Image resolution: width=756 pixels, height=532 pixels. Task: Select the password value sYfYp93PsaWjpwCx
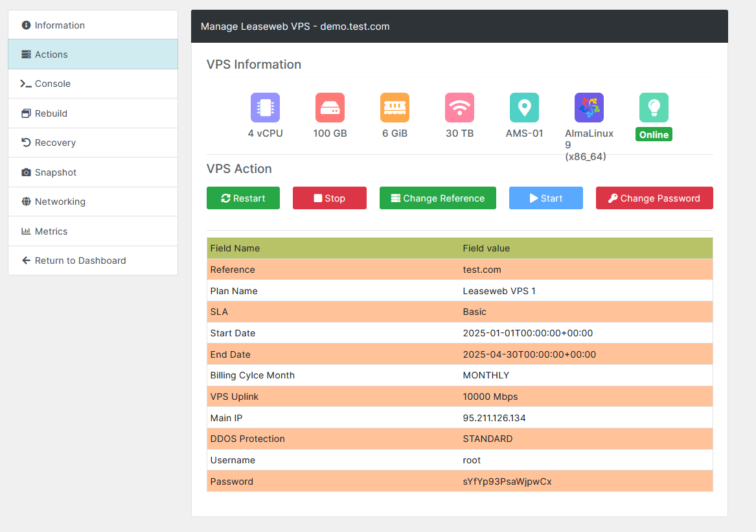tap(507, 481)
